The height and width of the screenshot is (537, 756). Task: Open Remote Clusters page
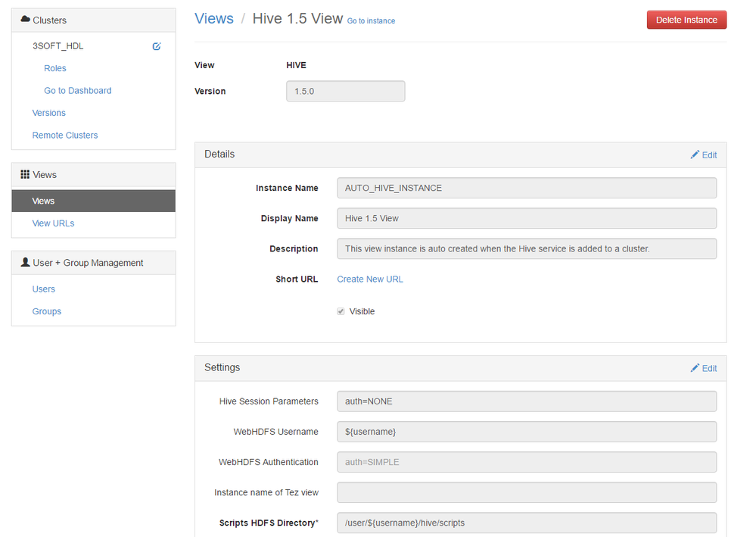[x=65, y=135]
